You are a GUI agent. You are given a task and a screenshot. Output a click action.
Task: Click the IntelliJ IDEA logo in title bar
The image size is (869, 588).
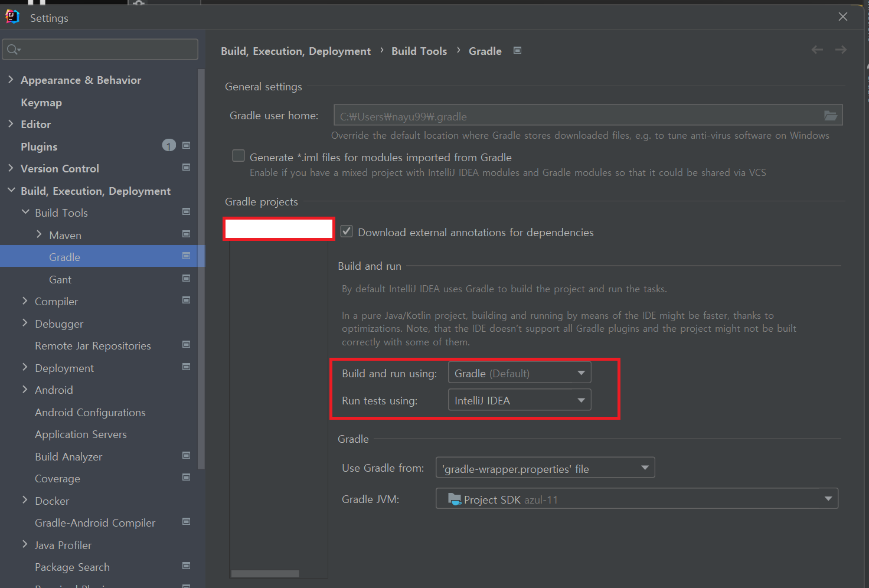click(x=12, y=17)
